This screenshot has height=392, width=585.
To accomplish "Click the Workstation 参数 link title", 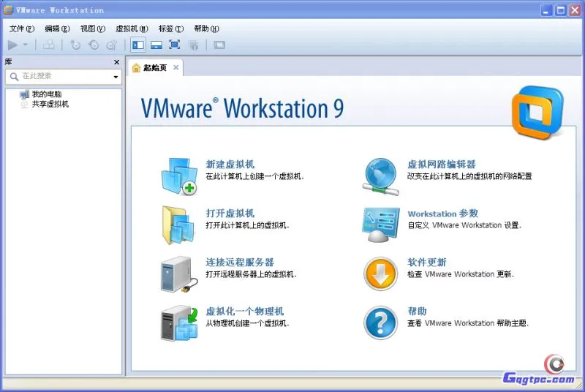I will (443, 214).
